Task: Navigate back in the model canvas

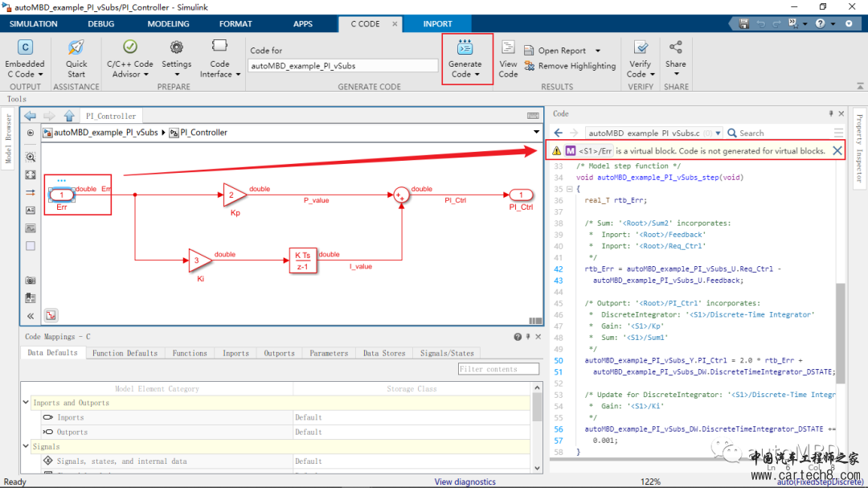Action: pyautogui.click(x=30, y=116)
